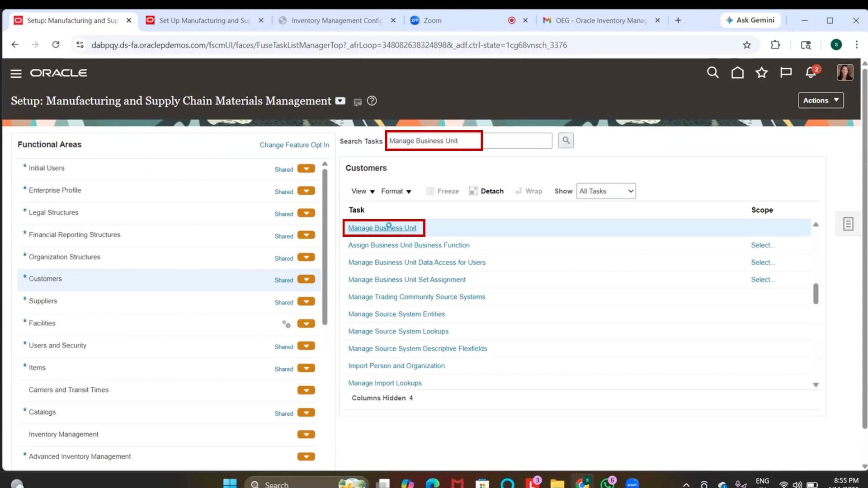The height and width of the screenshot is (488, 868).
Task: Click the page main vertical scrollbar
Action: (864, 249)
